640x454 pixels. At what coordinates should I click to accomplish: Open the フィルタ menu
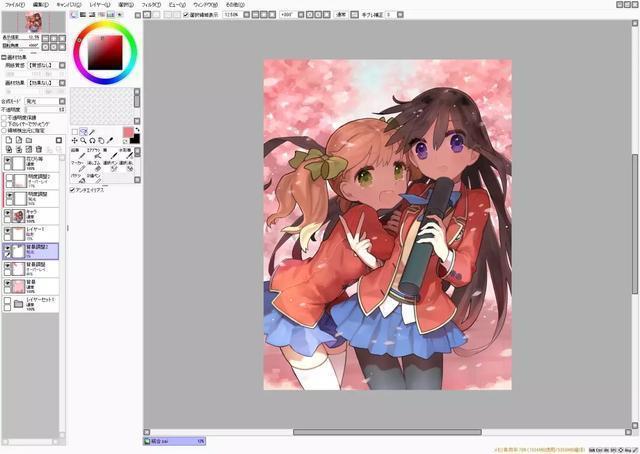[151, 5]
